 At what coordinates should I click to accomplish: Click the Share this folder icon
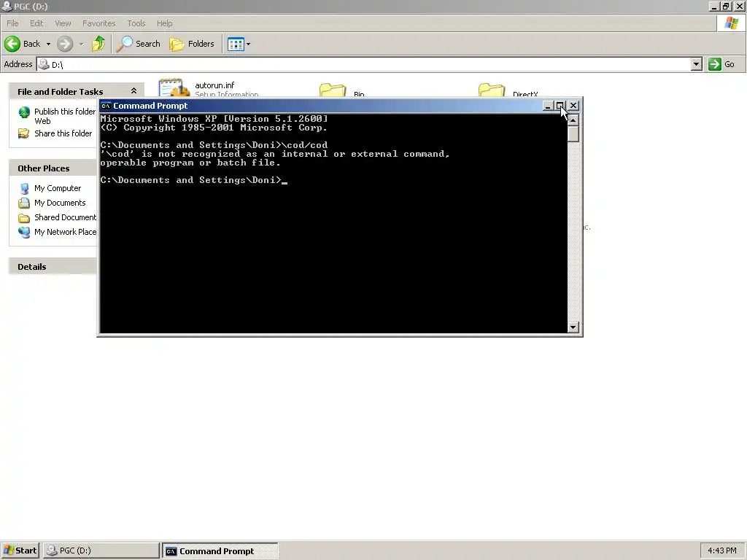(23, 133)
